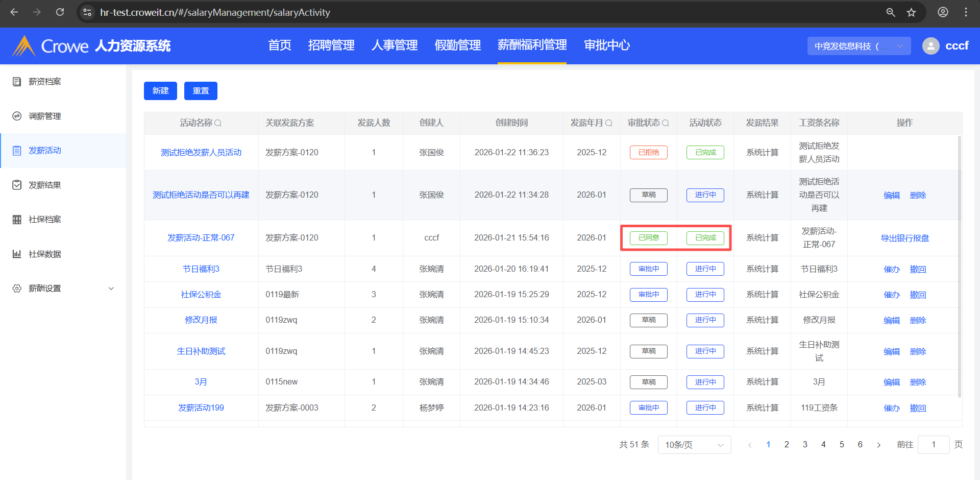Click the 薪资档案 sidebar icon
Viewport: 980px width, 480px height.
click(x=17, y=82)
